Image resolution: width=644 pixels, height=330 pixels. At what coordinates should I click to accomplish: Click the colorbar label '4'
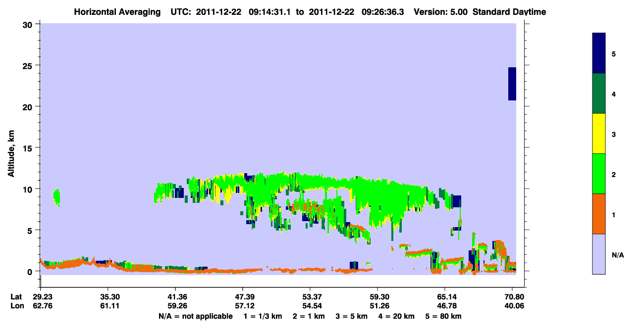click(x=614, y=94)
